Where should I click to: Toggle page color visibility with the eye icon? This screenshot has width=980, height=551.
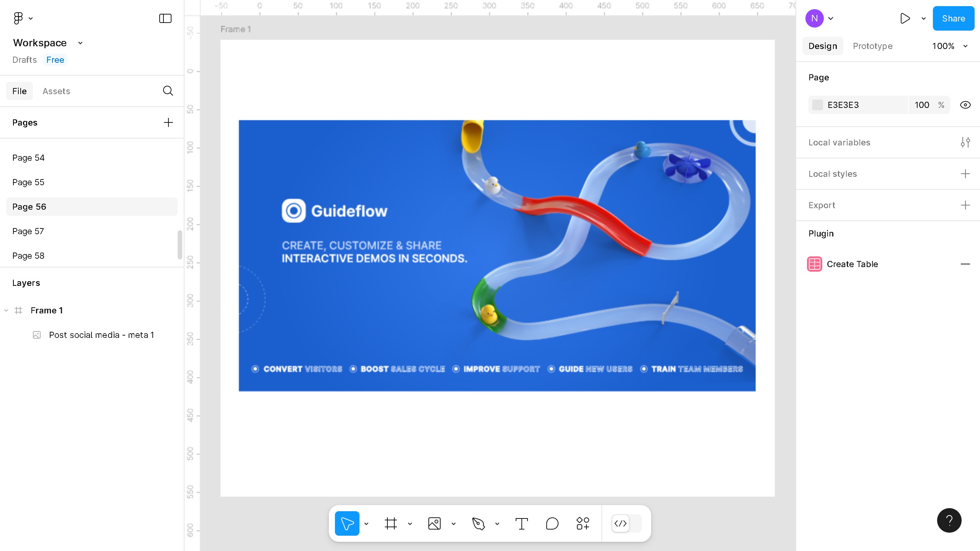(x=965, y=104)
